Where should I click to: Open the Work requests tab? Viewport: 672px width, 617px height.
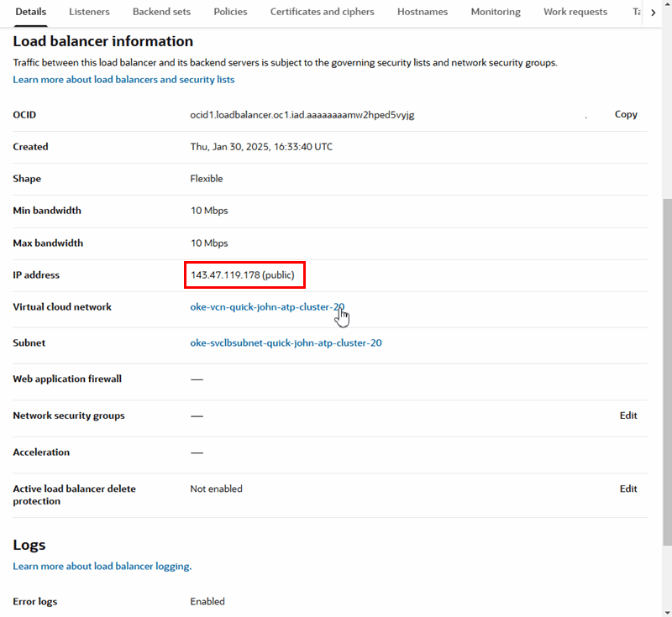point(575,12)
